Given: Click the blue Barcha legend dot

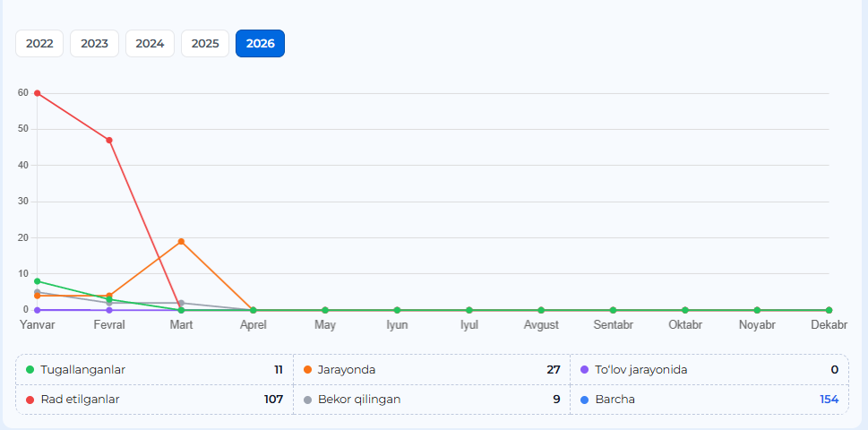Looking at the screenshot, I should click(584, 400).
